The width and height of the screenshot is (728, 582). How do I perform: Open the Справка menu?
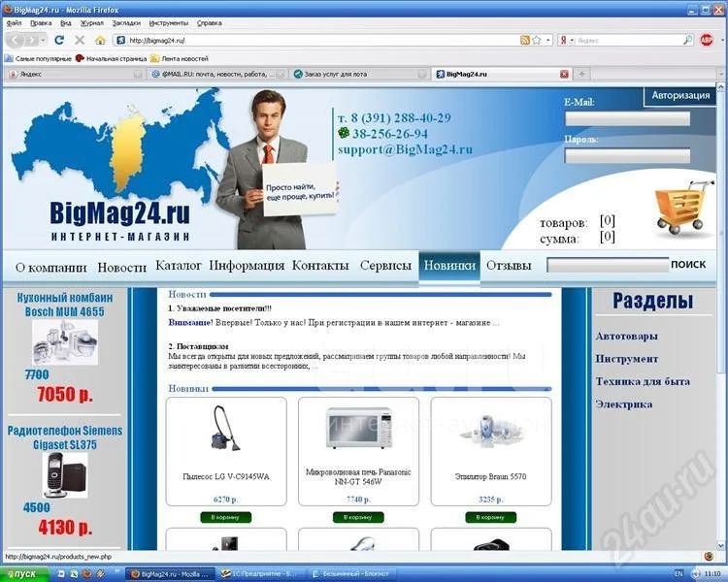[209, 22]
